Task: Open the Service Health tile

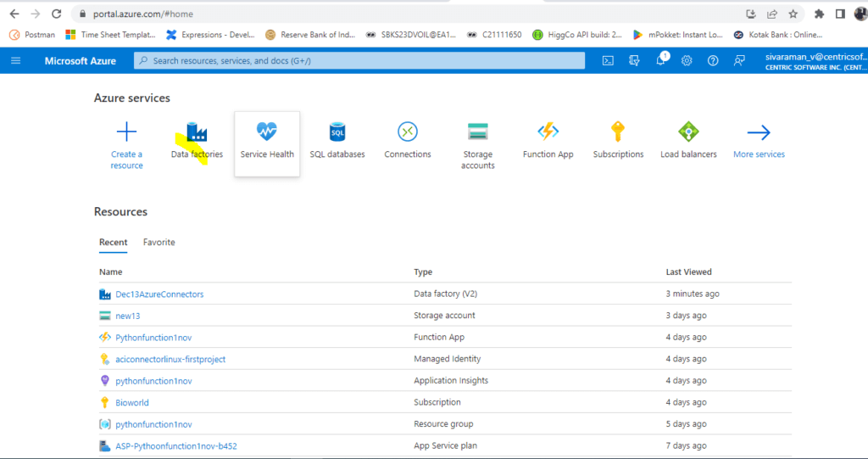Action: (267, 144)
